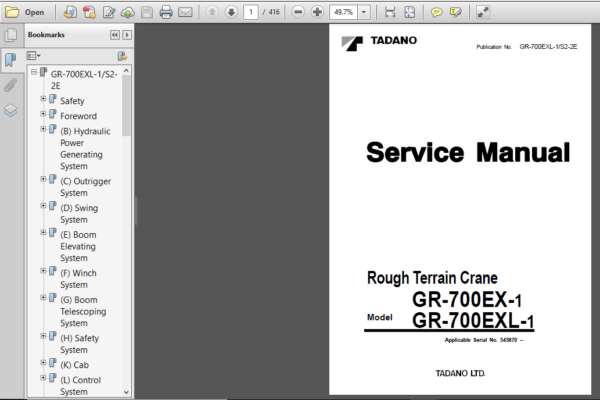This screenshot has width=600, height=400.
Task: Expand the (L) Control System node
Action: point(43,378)
